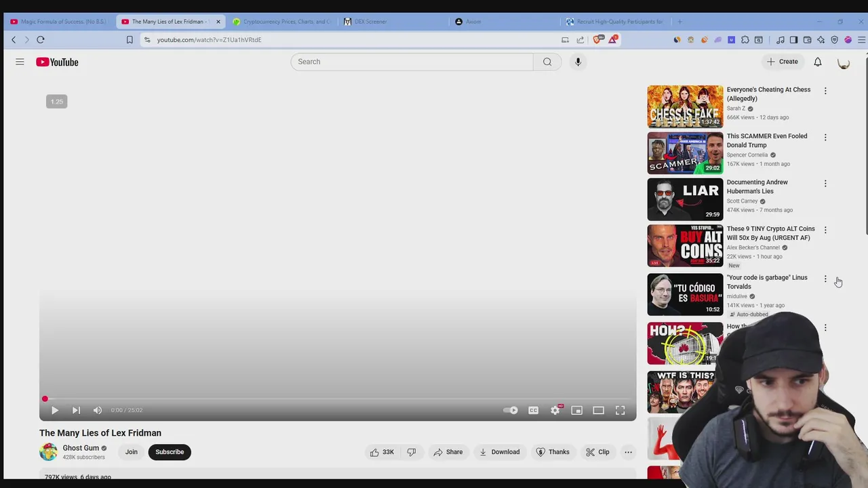Dislike the video with thumbs down
This screenshot has height=488, width=868.
click(412, 452)
